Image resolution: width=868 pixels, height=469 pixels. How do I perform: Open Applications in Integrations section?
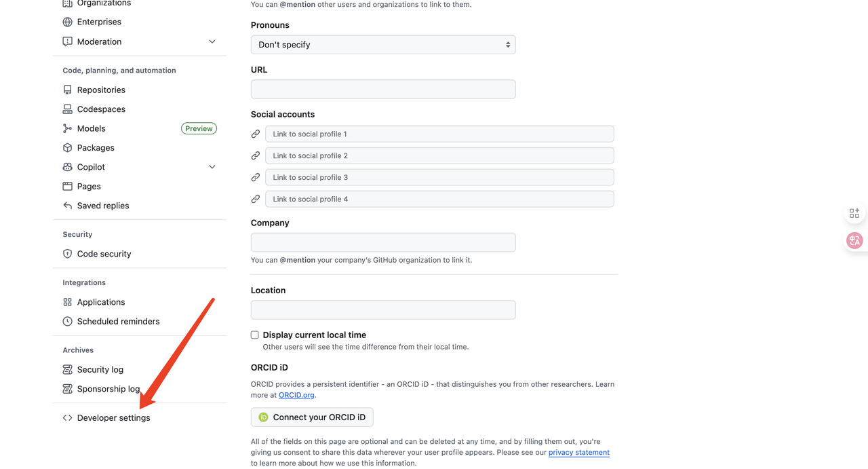tap(100, 302)
